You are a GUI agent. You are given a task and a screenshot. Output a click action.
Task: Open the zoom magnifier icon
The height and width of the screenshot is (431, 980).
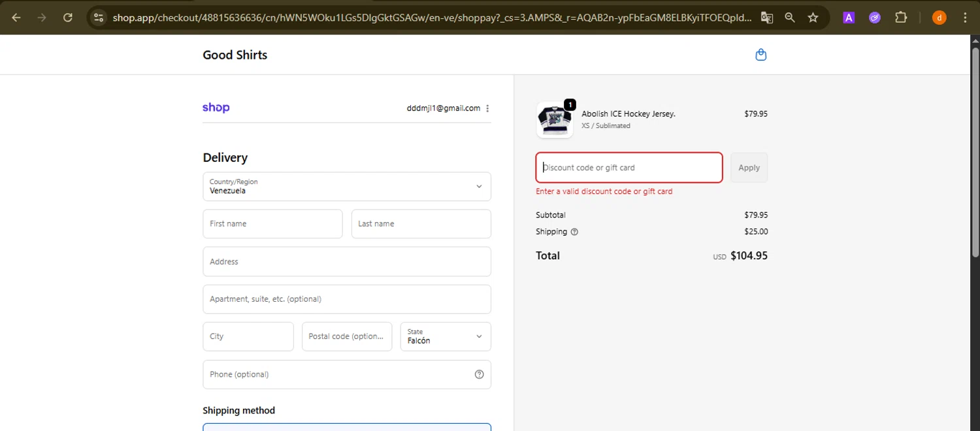(x=790, y=18)
